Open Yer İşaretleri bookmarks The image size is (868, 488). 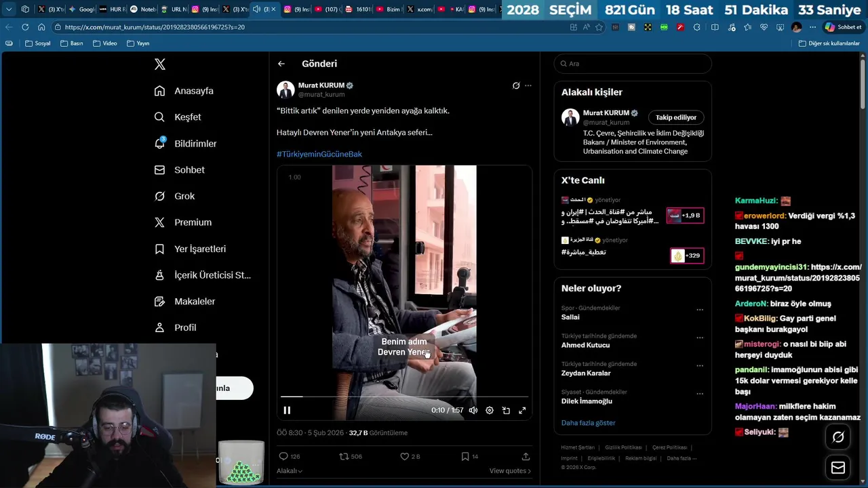click(x=190, y=249)
